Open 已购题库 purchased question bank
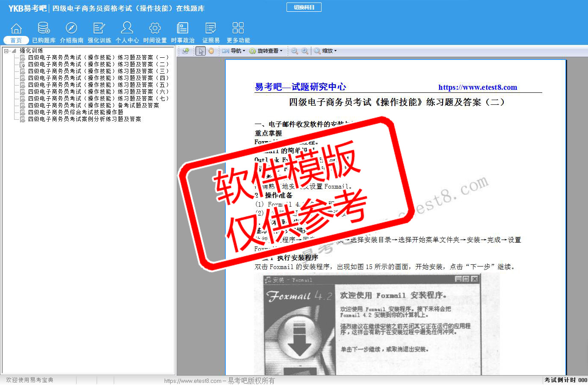Image resolution: width=588 pixels, height=385 pixels. (x=44, y=33)
